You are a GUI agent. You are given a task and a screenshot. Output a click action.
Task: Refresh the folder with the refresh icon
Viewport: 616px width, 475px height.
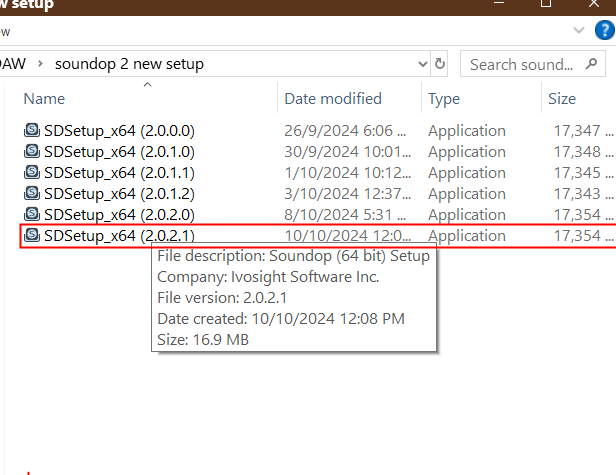click(x=441, y=64)
